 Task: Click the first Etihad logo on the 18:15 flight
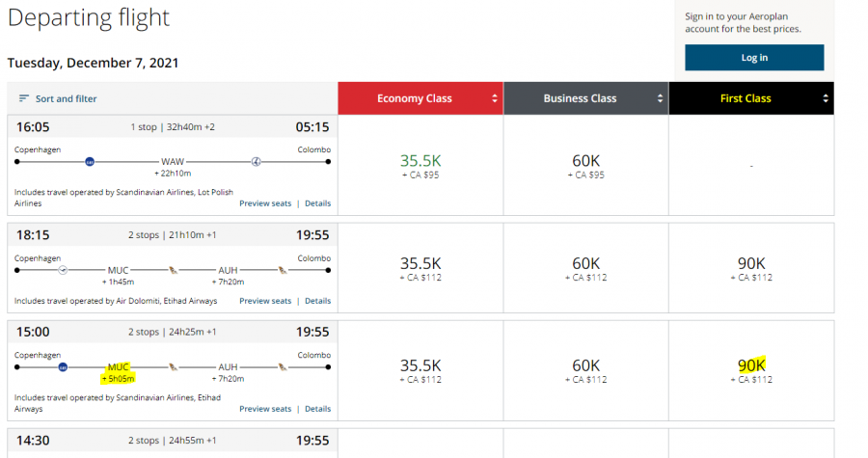174,271
